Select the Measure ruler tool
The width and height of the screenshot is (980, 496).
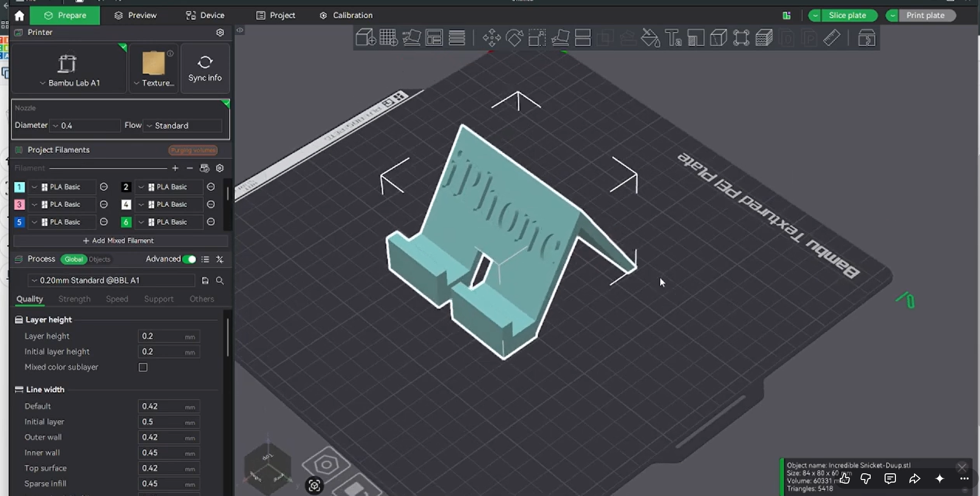[832, 38]
